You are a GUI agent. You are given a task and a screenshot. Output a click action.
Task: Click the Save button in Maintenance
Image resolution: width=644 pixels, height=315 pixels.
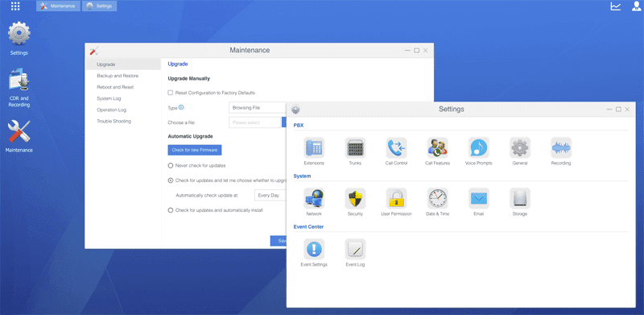[x=278, y=241]
